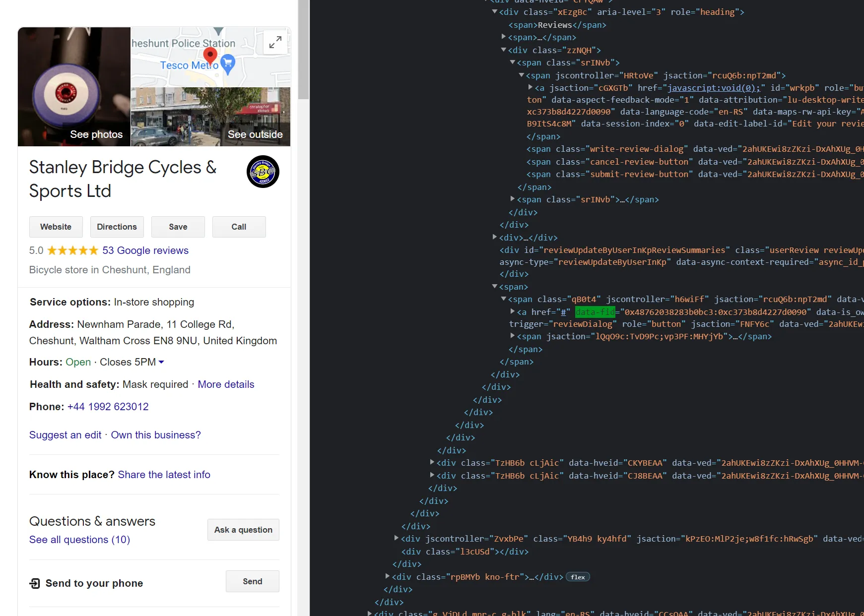The width and height of the screenshot is (864, 616).
Task: Open the business Website button
Action: [x=56, y=227]
